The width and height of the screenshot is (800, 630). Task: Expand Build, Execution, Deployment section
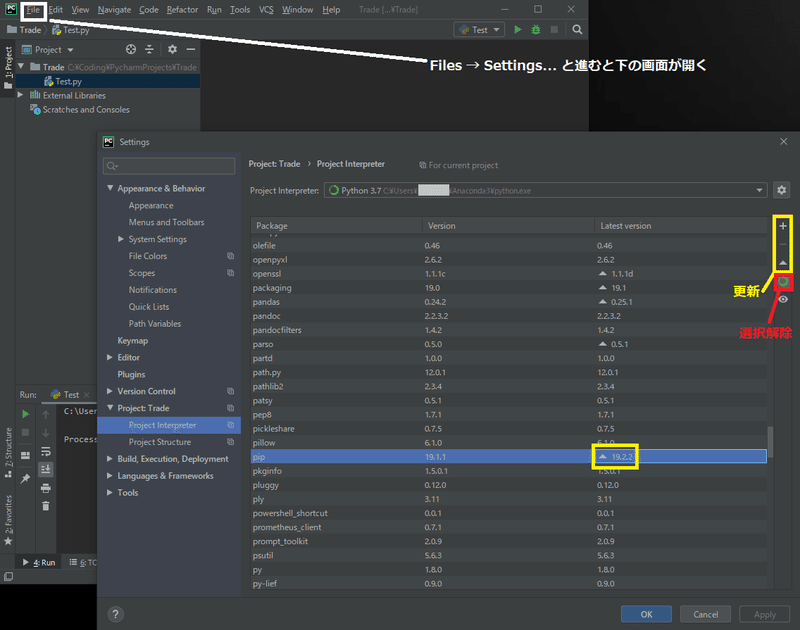point(110,459)
